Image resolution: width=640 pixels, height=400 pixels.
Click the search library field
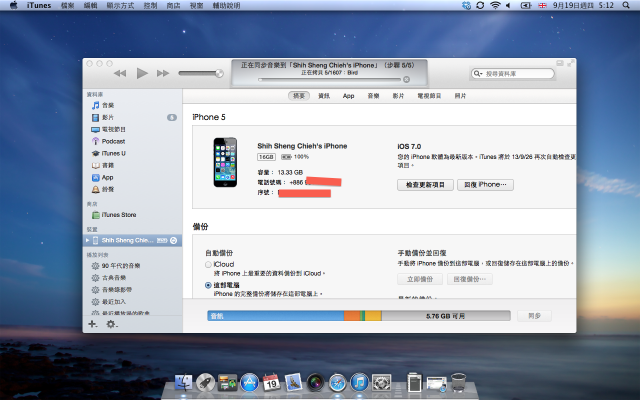pyautogui.click(x=513, y=74)
